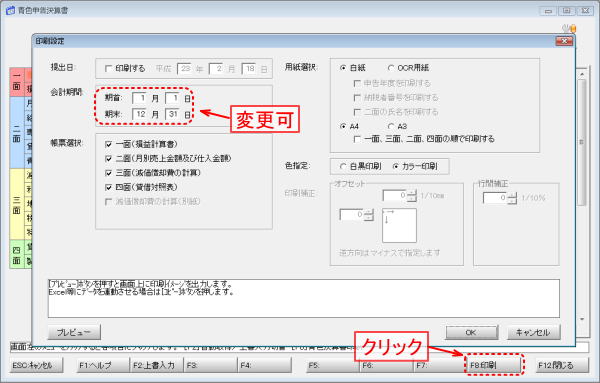This screenshot has height=383, width=600.
Task: Click the F8:印刷 function button
Action: coord(494,365)
